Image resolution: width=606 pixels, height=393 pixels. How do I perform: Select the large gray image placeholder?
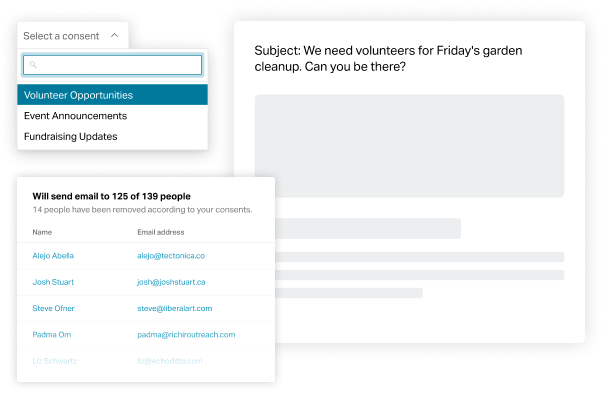[x=409, y=146]
